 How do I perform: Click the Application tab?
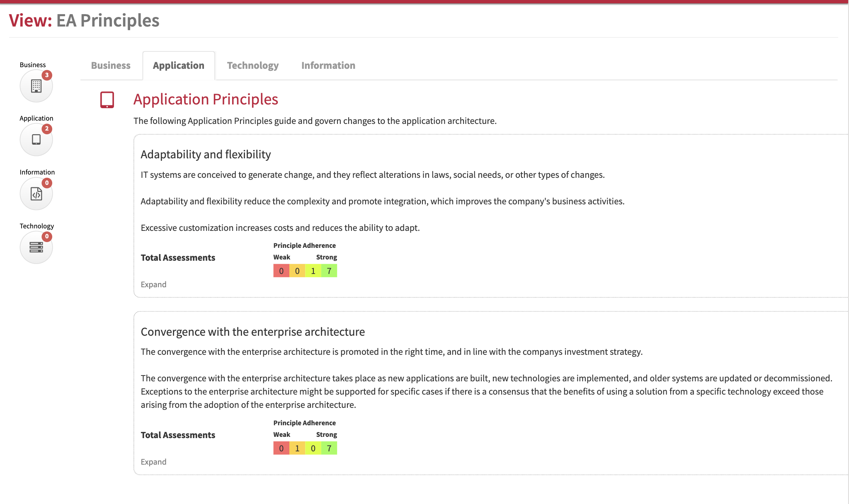click(x=178, y=65)
